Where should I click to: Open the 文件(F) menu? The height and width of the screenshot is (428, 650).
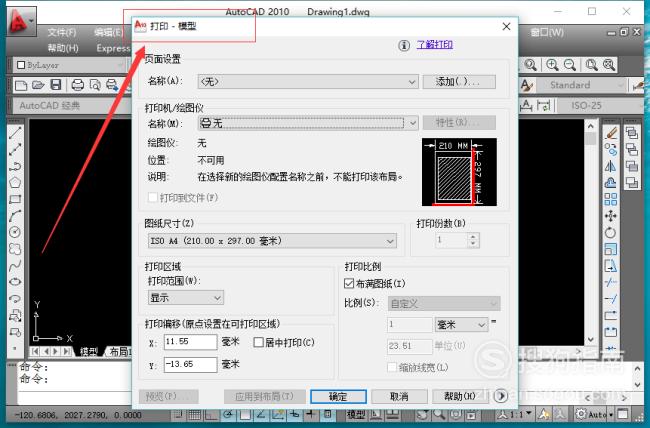62,32
